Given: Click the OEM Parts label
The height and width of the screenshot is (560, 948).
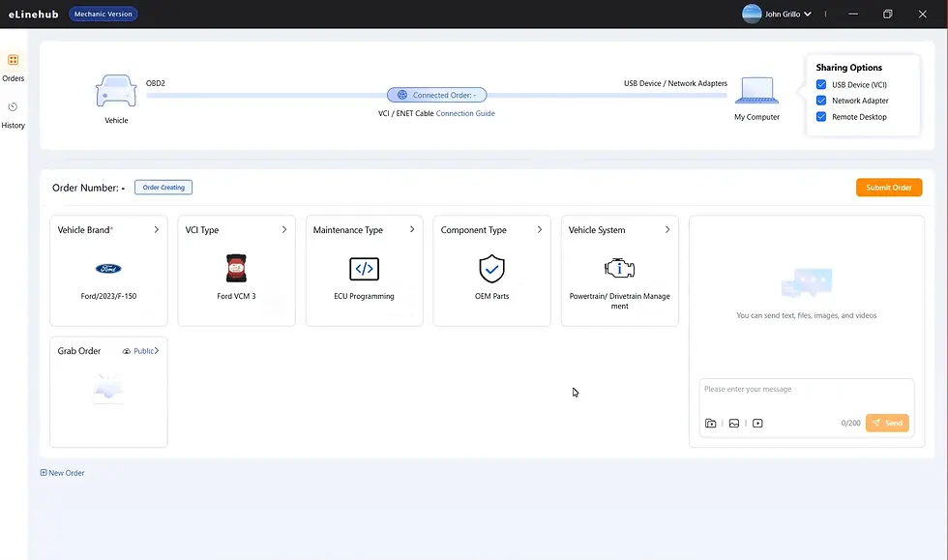Looking at the screenshot, I should point(491,296).
